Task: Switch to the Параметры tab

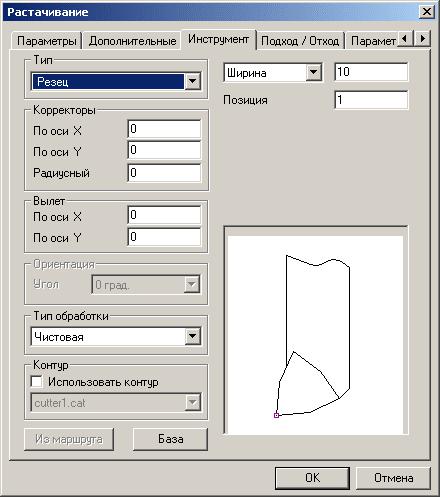Action: tap(47, 41)
